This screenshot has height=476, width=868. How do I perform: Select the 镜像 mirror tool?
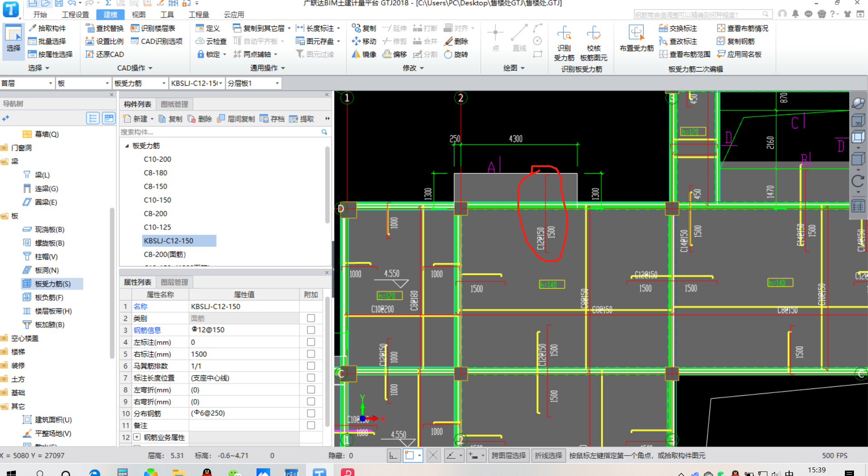[x=364, y=54]
